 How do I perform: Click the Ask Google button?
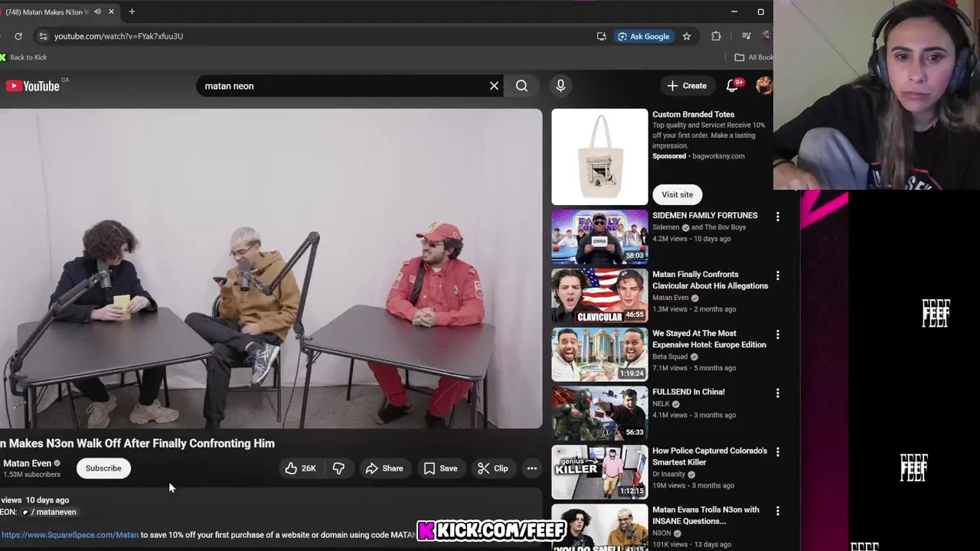(644, 36)
